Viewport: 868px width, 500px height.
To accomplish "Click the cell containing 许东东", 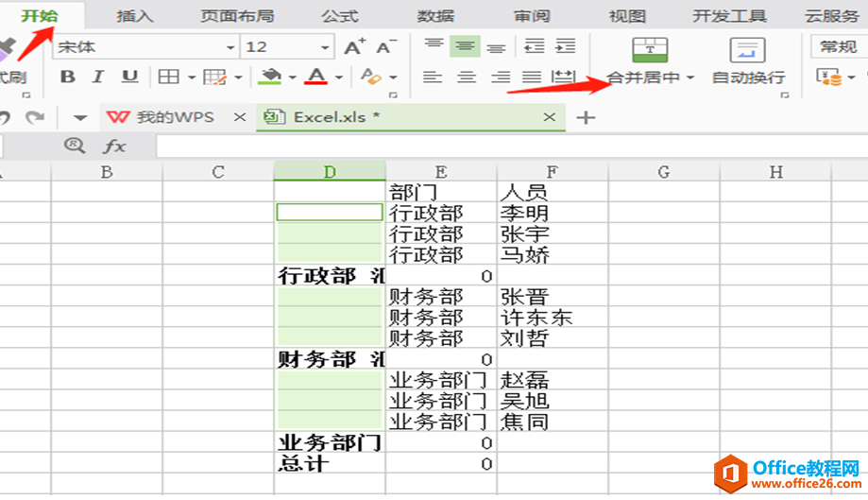I will coord(553,318).
